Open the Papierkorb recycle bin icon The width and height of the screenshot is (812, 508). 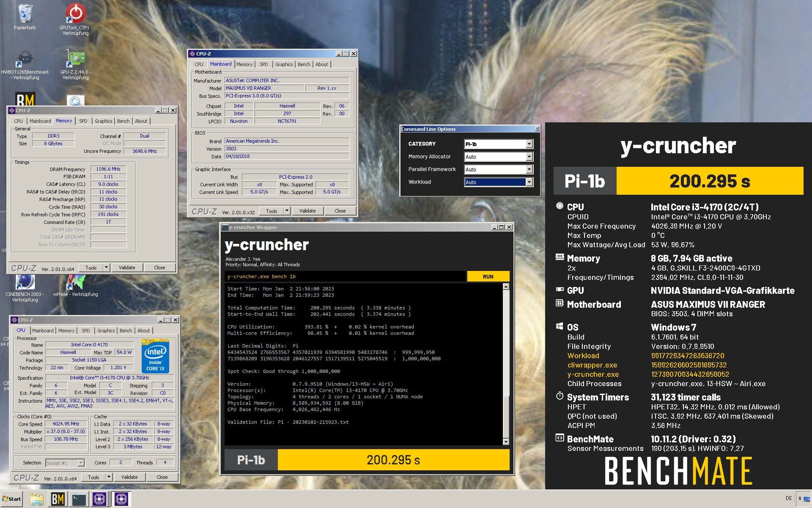tap(25, 17)
